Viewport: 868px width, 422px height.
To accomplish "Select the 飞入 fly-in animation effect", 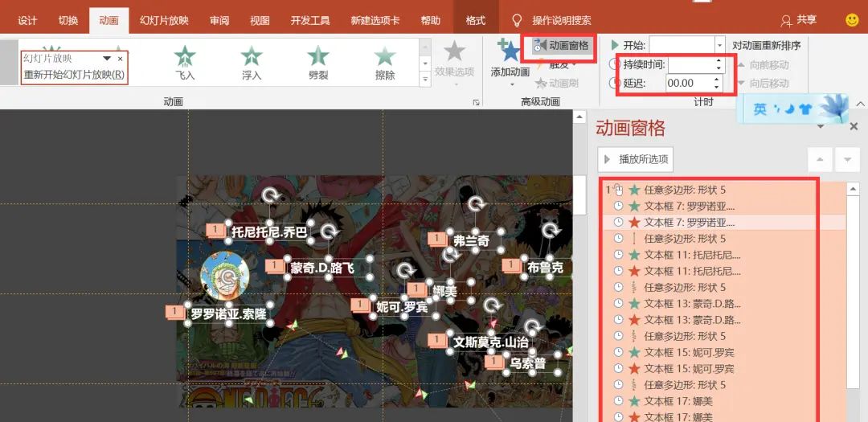I will pos(185,64).
